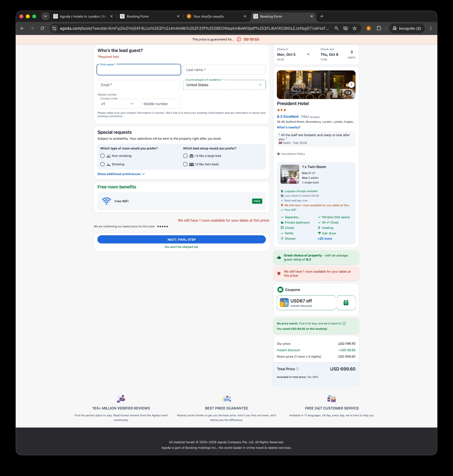The height and width of the screenshot is (476, 453).
Task: Open the Cancellation Policy link
Action: (293, 154)
